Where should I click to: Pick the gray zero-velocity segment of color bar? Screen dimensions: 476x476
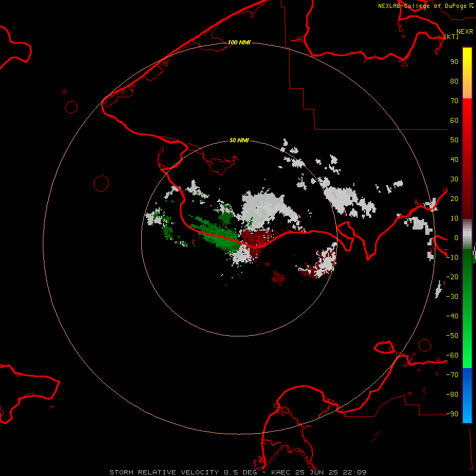[467, 234]
